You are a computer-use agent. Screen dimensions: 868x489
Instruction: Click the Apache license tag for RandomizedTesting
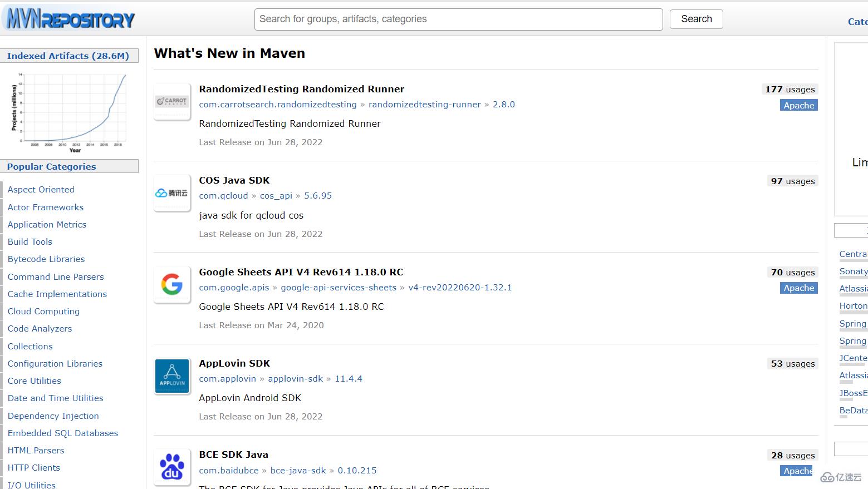(x=798, y=106)
